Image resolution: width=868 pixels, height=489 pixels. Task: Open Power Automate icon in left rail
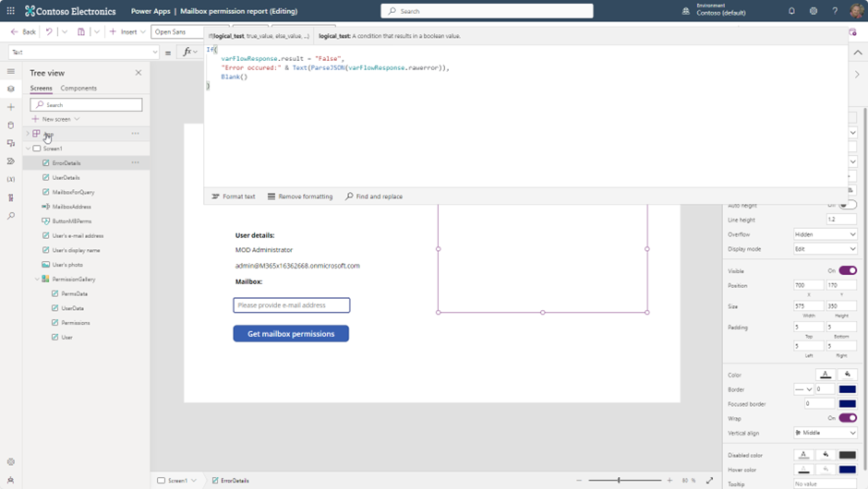(10, 161)
